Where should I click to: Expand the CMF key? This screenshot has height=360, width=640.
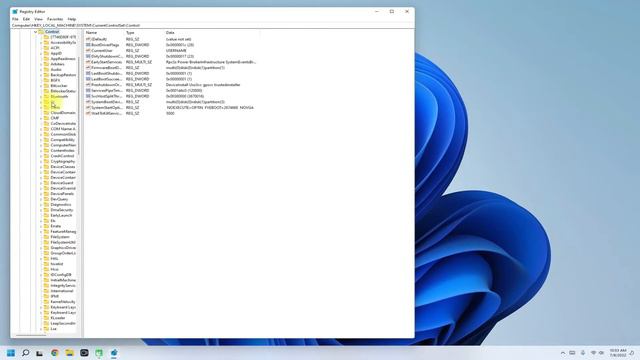(41, 118)
